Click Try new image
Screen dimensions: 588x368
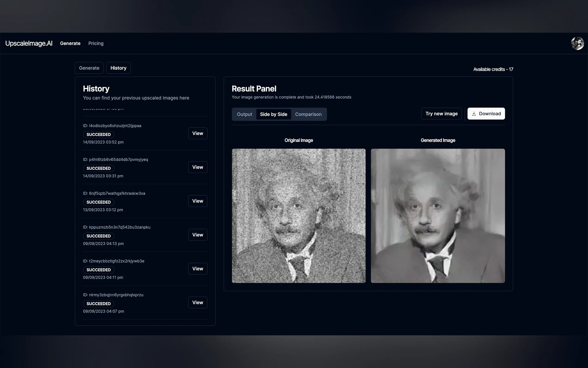click(441, 113)
